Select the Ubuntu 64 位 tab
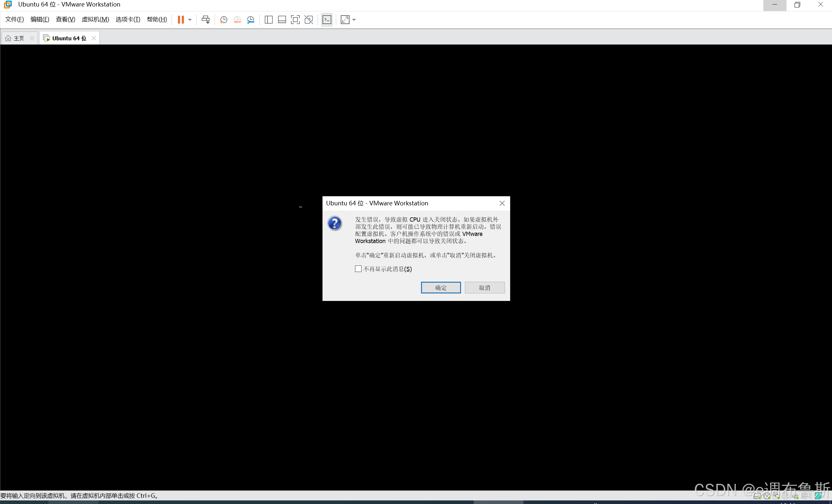This screenshot has width=832, height=504. [x=69, y=38]
